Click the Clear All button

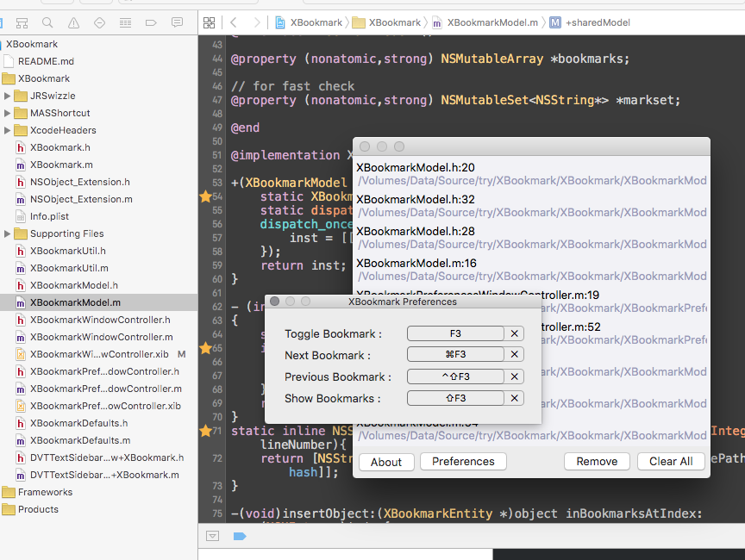(671, 462)
